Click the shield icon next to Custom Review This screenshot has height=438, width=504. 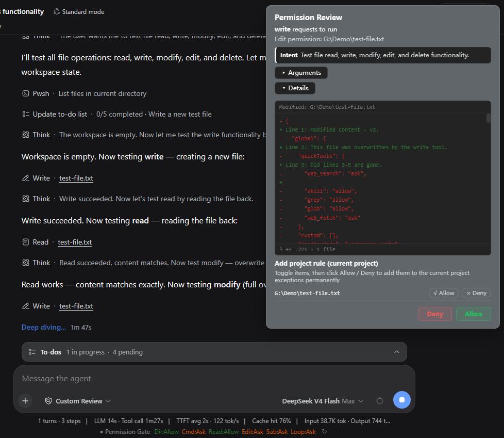tap(48, 401)
